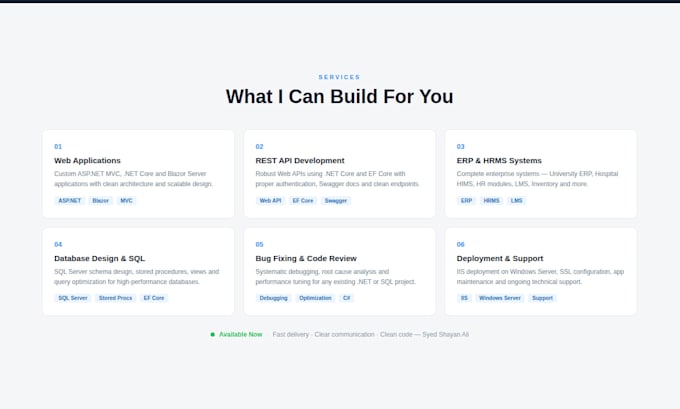This screenshot has width=680, height=409.
Task: Click the Web Applications description paragraph
Action: coord(134,179)
